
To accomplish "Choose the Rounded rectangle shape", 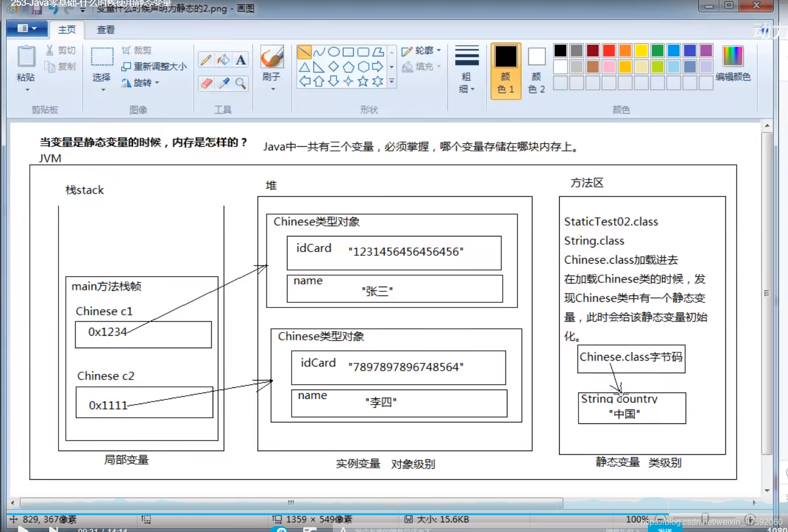I will 363,52.
